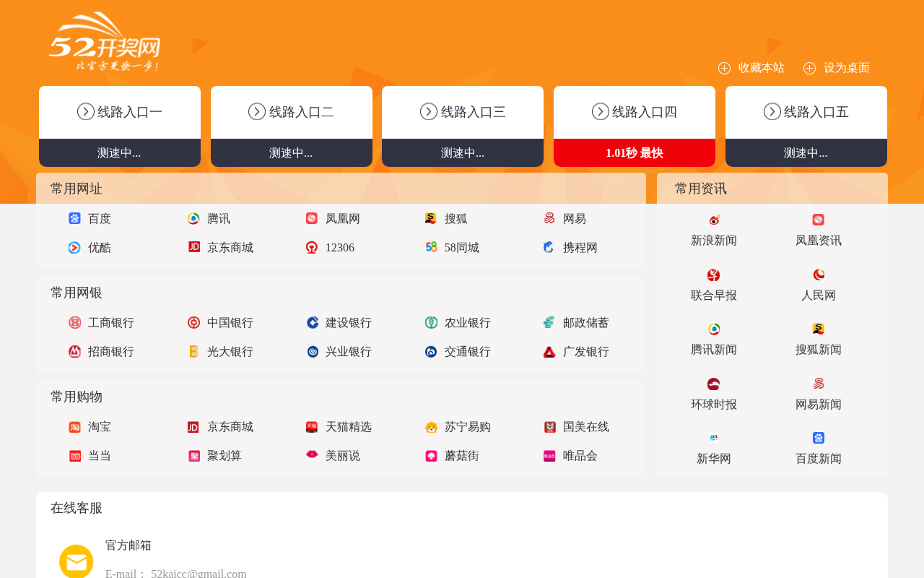
Task: Click the 58同城 icon
Action: (431, 247)
